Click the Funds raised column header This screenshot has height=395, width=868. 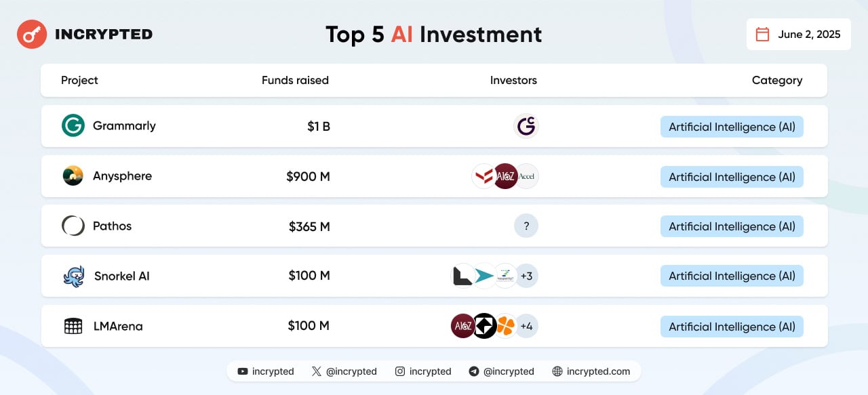pos(295,81)
